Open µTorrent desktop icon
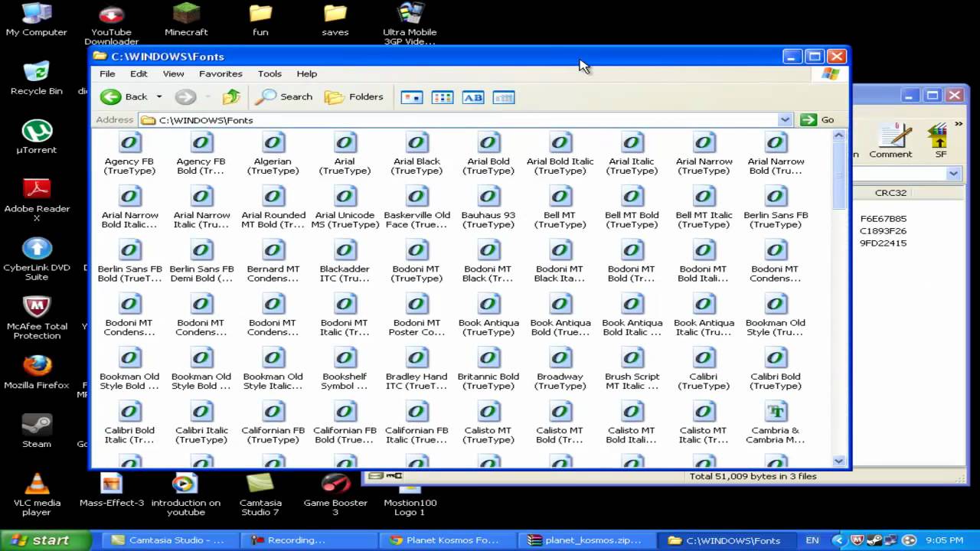The image size is (980, 551). 37,137
